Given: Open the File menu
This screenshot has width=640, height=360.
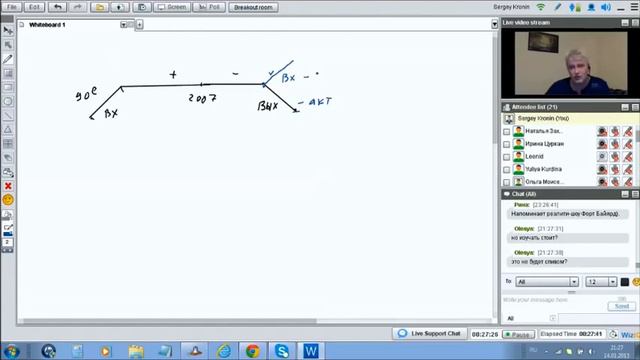Looking at the screenshot, I should (x=12, y=7).
